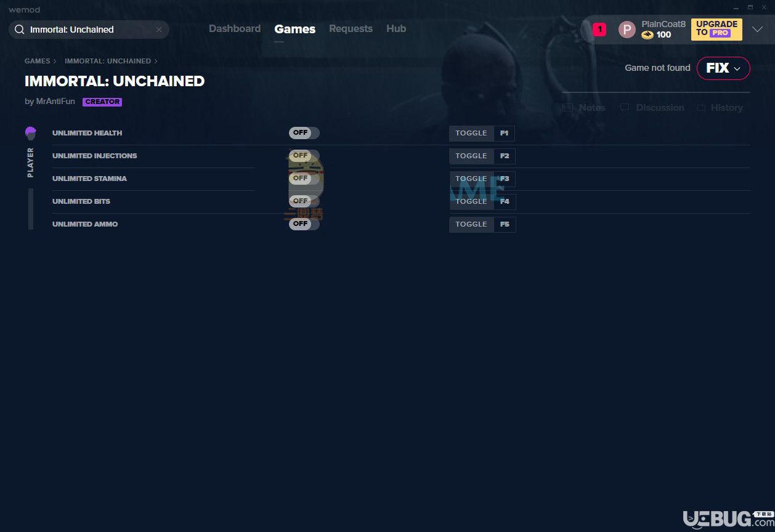Enable Unlimited Ammo toggle
775x532 pixels.
[x=304, y=224]
